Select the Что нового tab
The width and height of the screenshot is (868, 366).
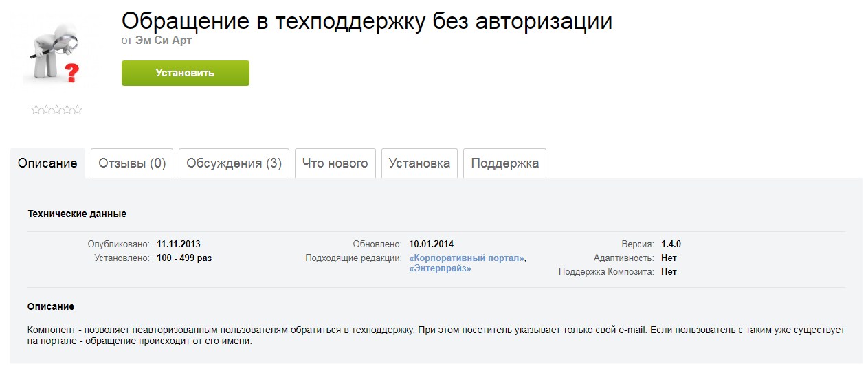pyautogui.click(x=335, y=163)
